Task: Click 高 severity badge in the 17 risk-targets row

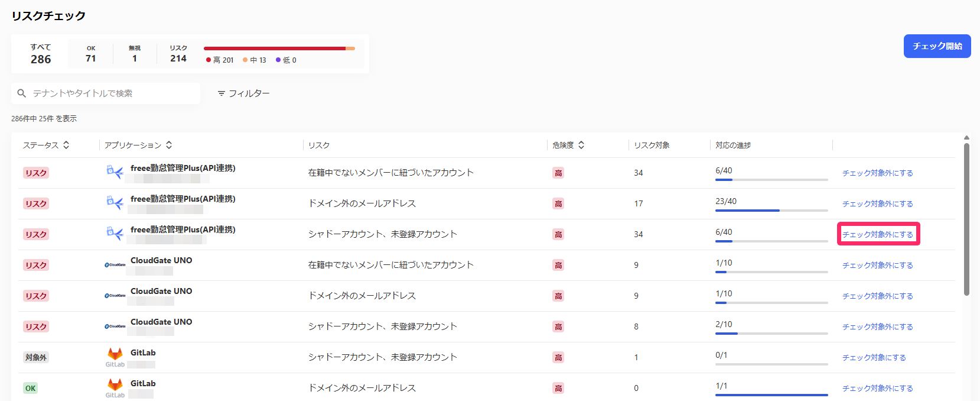Action: tap(558, 203)
